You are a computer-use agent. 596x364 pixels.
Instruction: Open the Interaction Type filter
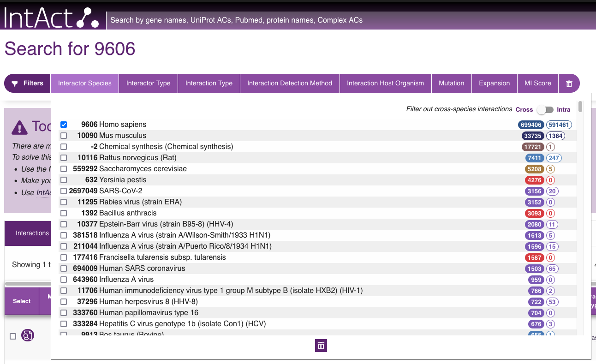(x=209, y=83)
